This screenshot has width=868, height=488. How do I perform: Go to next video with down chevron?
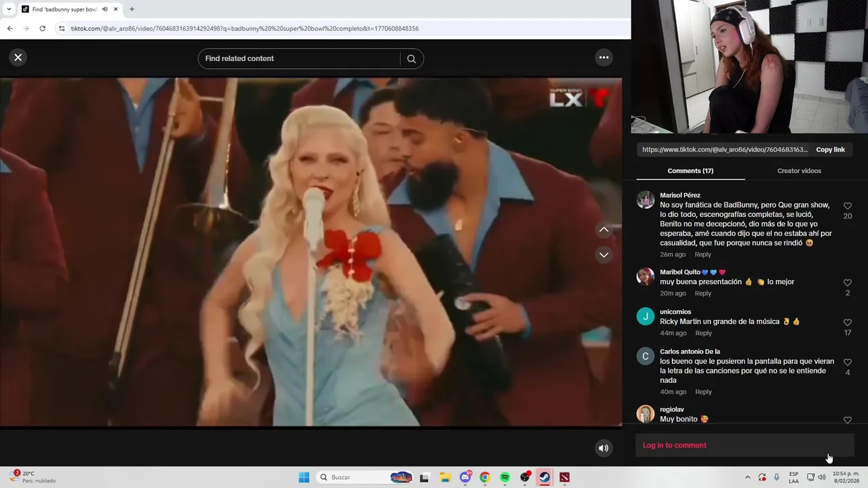(x=604, y=255)
